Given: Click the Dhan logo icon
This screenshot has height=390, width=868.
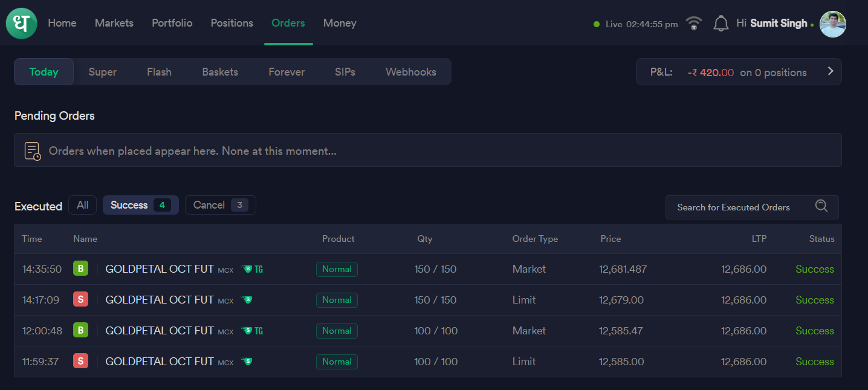Looking at the screenshot, I should tap(21, 24).
